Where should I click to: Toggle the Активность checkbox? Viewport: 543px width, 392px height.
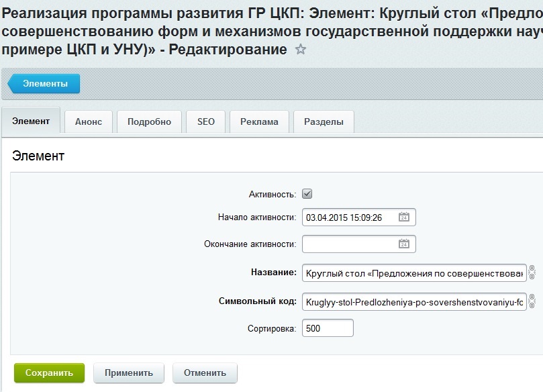[307, 193]
